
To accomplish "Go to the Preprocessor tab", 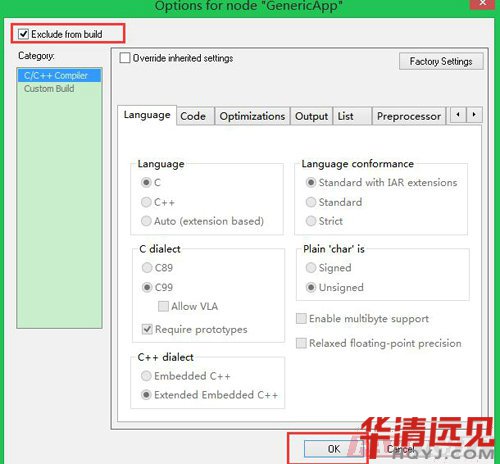I will coord(409,116).
